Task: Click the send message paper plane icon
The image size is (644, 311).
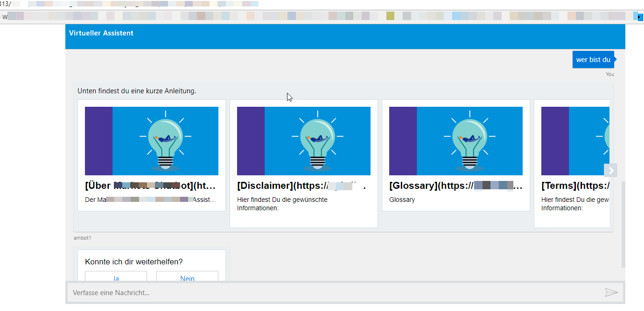Action: (611, 292)
